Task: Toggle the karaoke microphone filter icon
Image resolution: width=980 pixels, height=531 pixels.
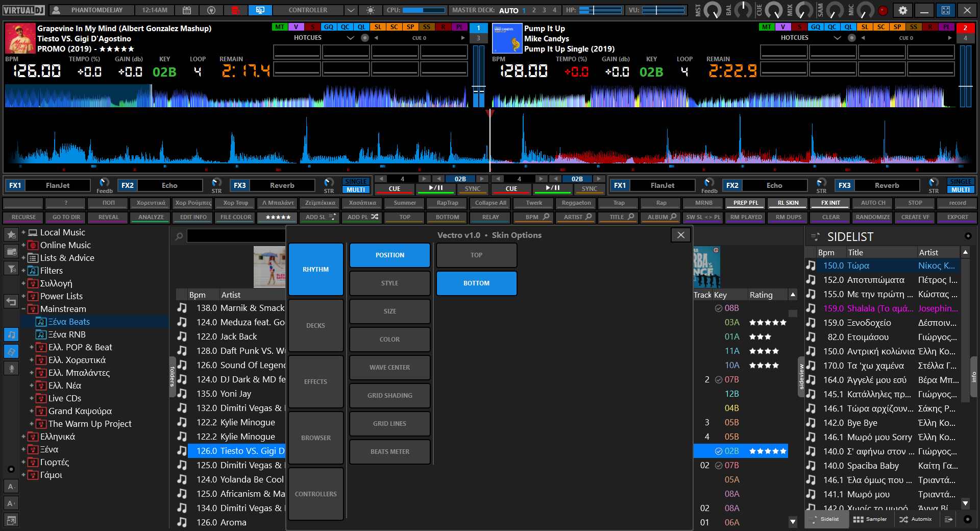Action: pos(11,368)
